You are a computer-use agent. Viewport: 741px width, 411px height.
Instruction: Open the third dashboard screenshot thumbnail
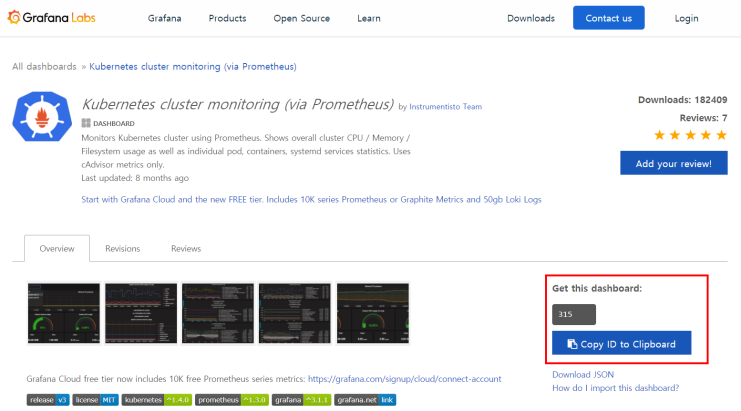(x=218, y=313)
